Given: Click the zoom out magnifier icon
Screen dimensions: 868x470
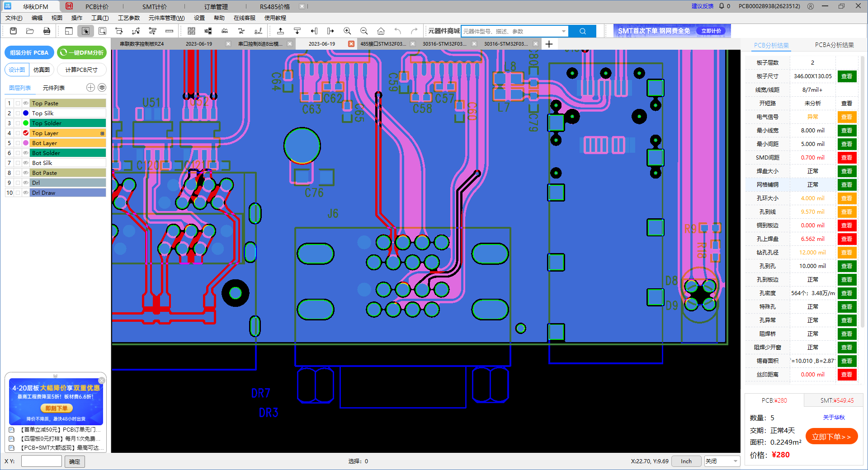Looking at the screenshot, I should [x=364, y=31].
